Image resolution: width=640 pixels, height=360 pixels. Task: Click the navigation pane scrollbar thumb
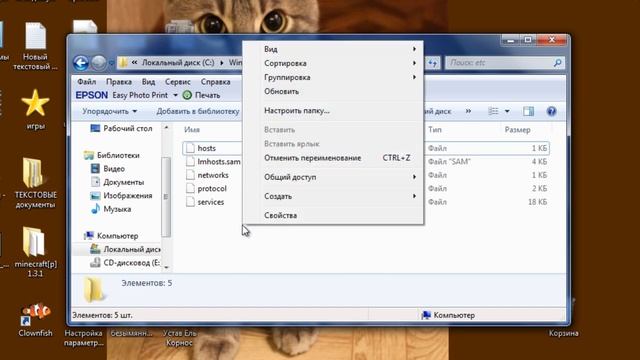coord(166,197)
